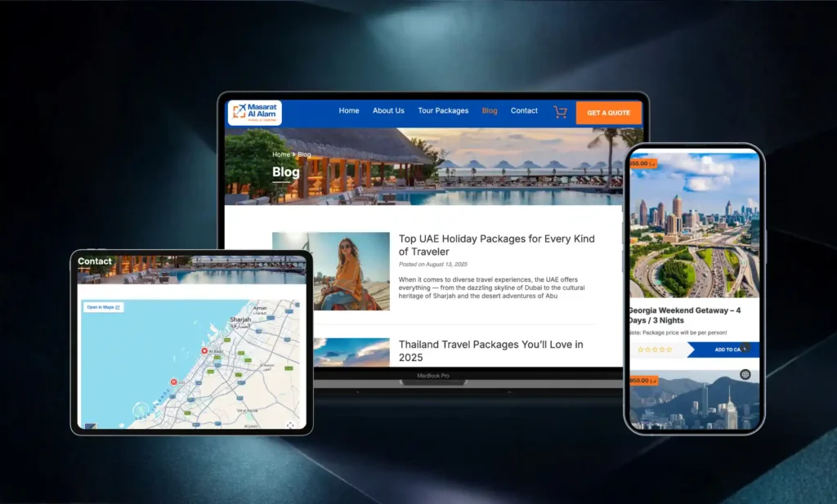Click the Open in Maps button
Image resolution: width=837 pixels, height=504 pixels.
point(103,307)
